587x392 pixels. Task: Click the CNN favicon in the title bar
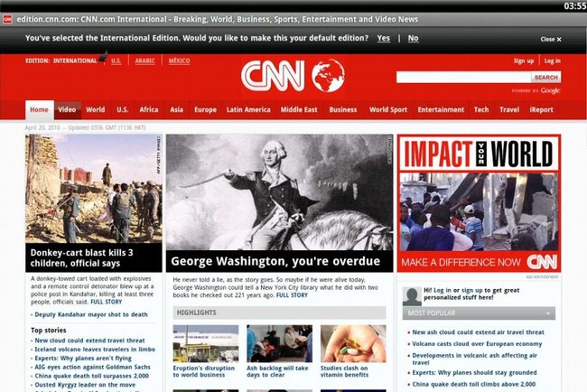(7, 19)
